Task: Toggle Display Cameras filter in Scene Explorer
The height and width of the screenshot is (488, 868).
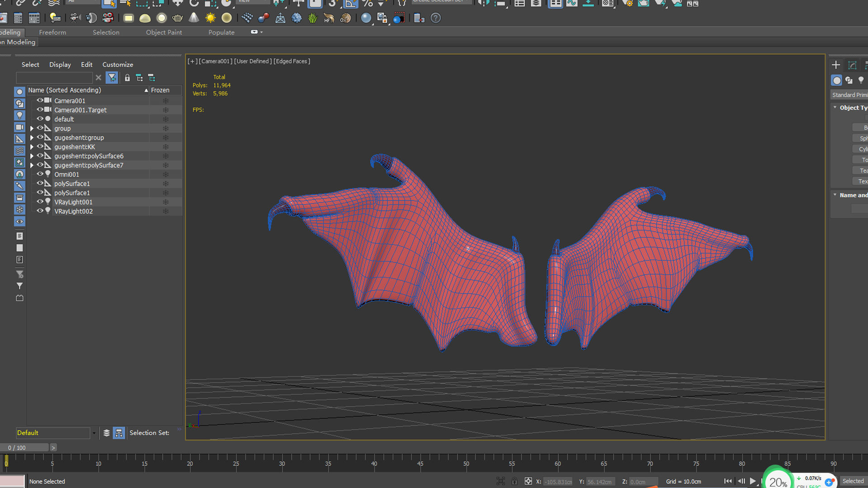Action: pos(19,127)
